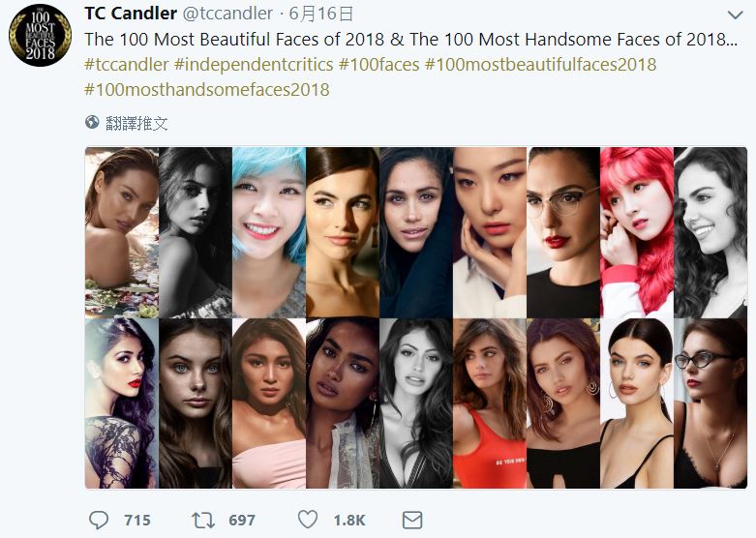The width and height of the screenshot is (756, 538).
Task: Expand the tweet options chevron menu
Action: pos(735,15)
